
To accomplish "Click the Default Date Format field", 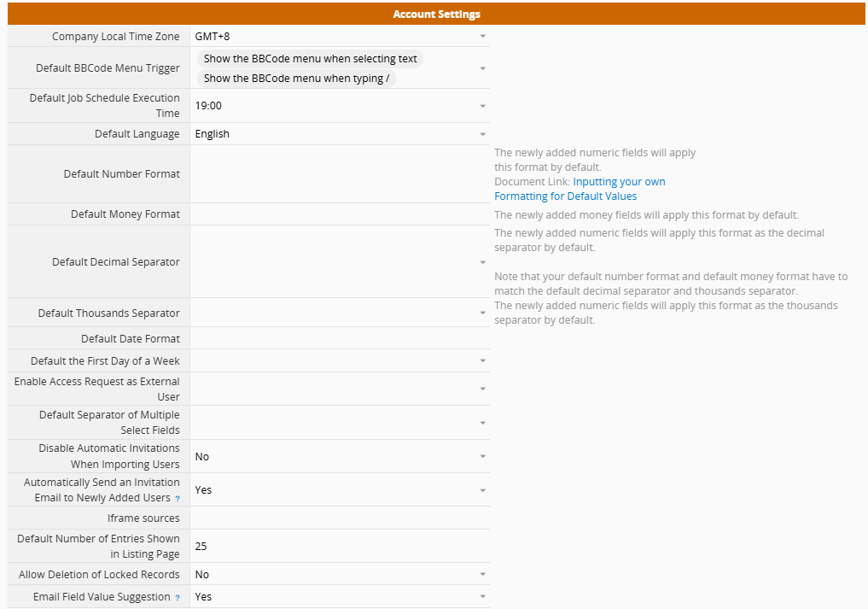I will 339,339.
